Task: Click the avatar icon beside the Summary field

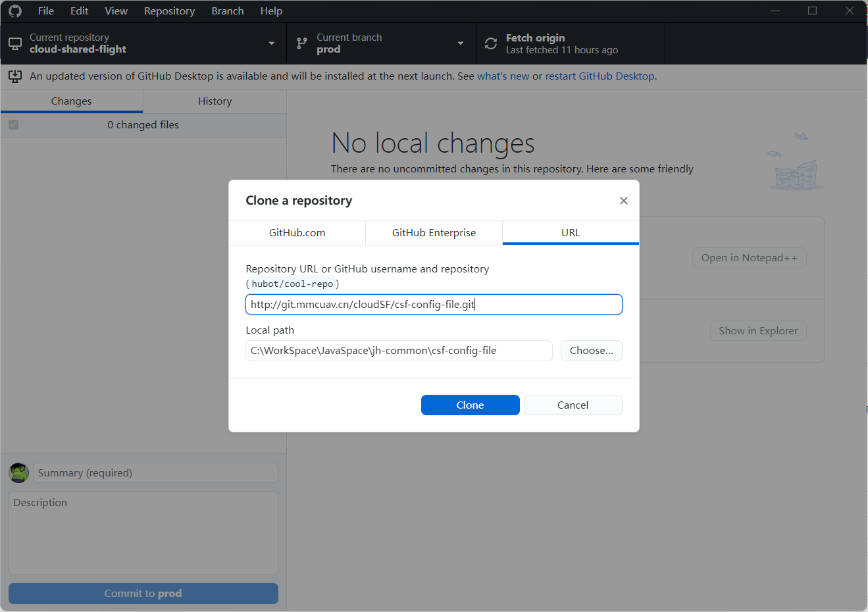Action: (18, 472)
